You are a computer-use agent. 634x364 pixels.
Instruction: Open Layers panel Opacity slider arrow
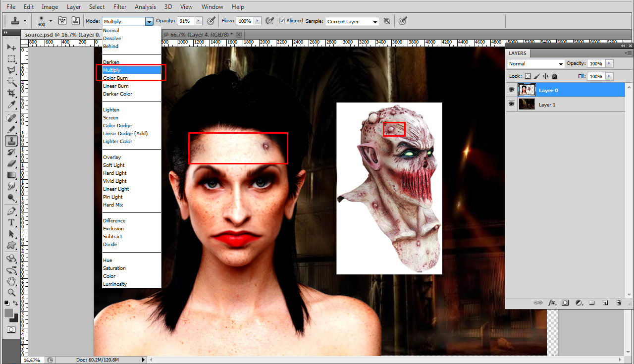point(609,63)
